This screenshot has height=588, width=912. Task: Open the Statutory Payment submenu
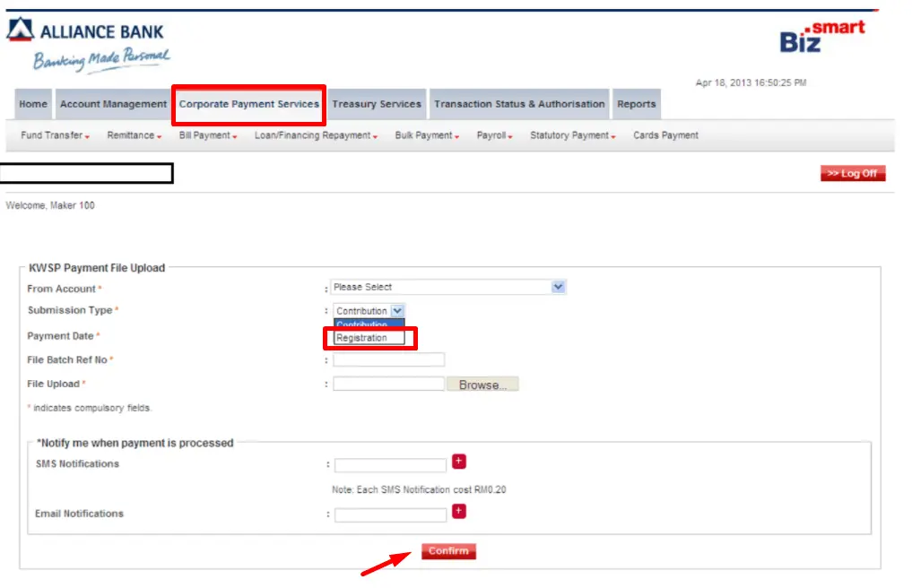(572, 135)
